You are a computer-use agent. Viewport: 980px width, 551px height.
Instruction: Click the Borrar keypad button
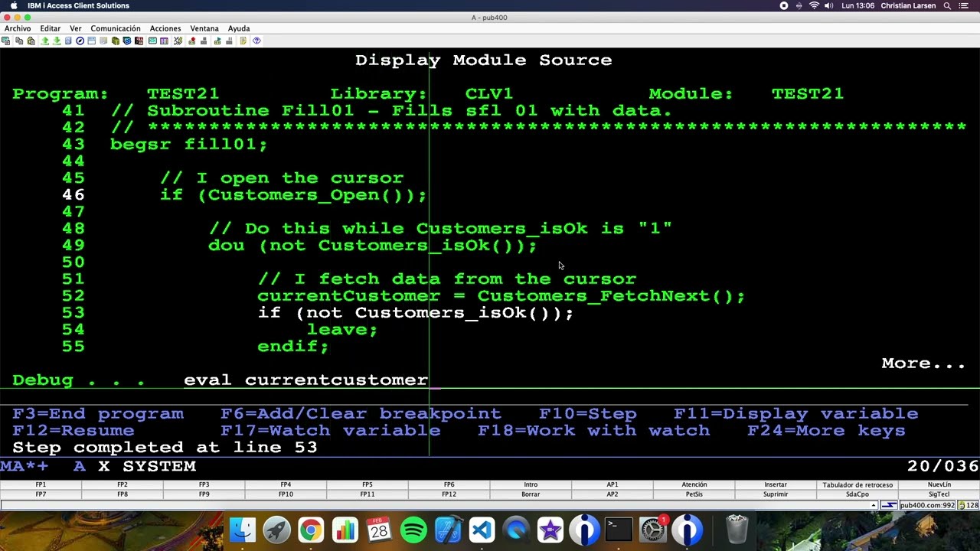tap(531, 494)
